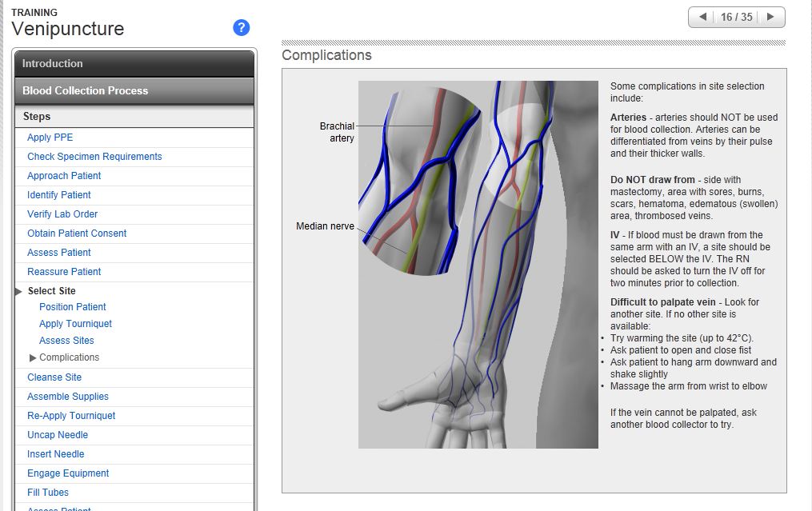Select the Assess Sites sub-step

pos(66,341)
